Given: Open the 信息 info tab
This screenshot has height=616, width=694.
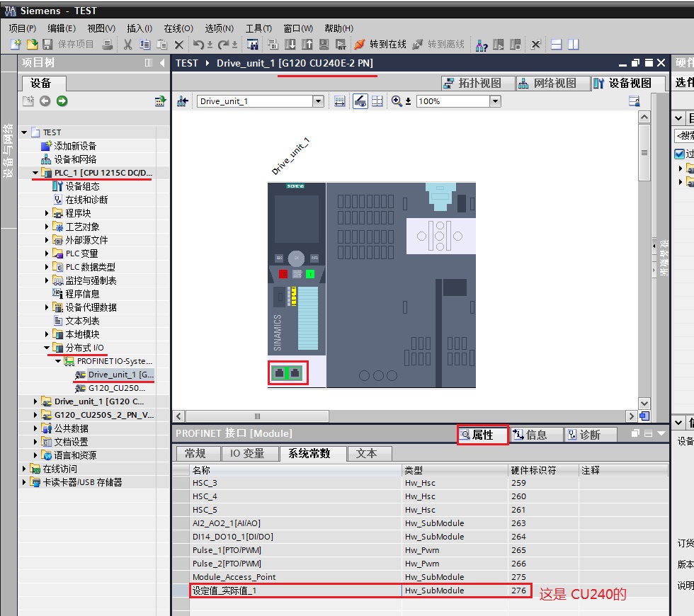Looking at the screenshot, I should (537, 435).
